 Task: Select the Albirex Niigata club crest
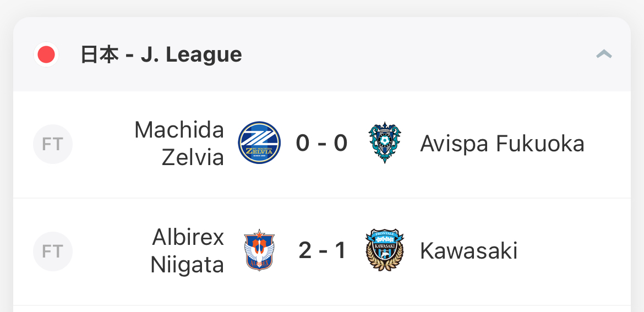(x=259, y=250)
